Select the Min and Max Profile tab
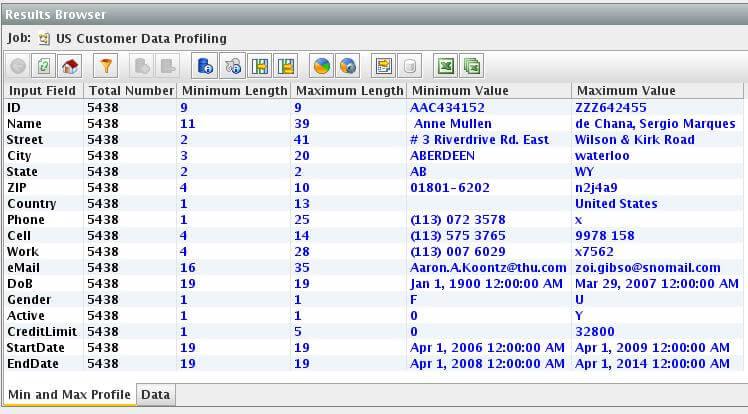 [69, 395]
